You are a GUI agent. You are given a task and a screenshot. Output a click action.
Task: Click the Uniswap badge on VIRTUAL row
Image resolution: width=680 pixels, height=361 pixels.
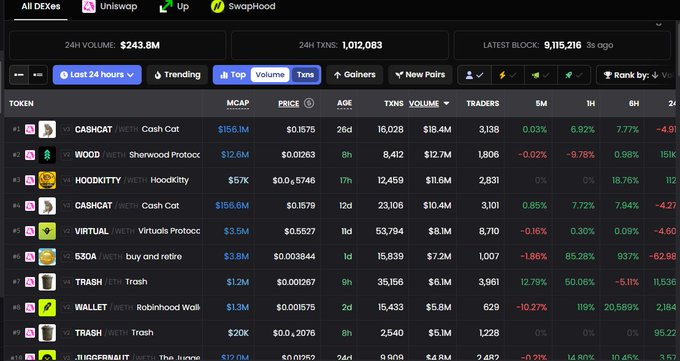click(x=30, y=231)
